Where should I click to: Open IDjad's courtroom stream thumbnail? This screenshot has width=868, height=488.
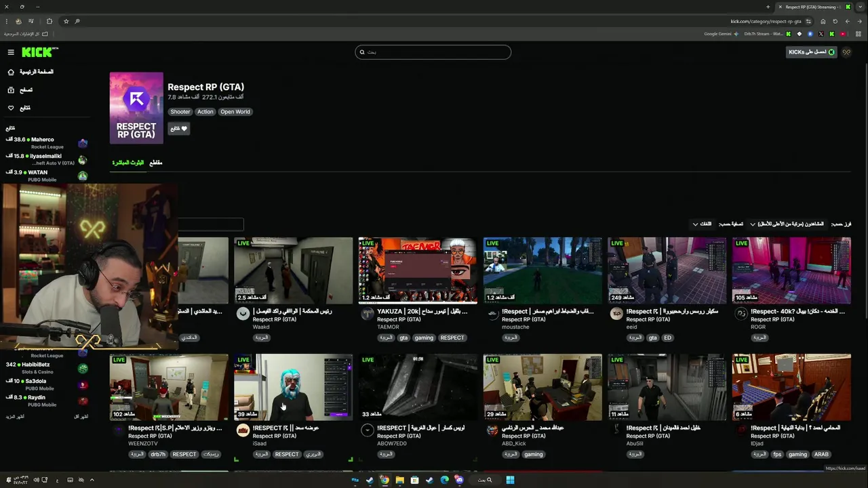pos(792,387)
